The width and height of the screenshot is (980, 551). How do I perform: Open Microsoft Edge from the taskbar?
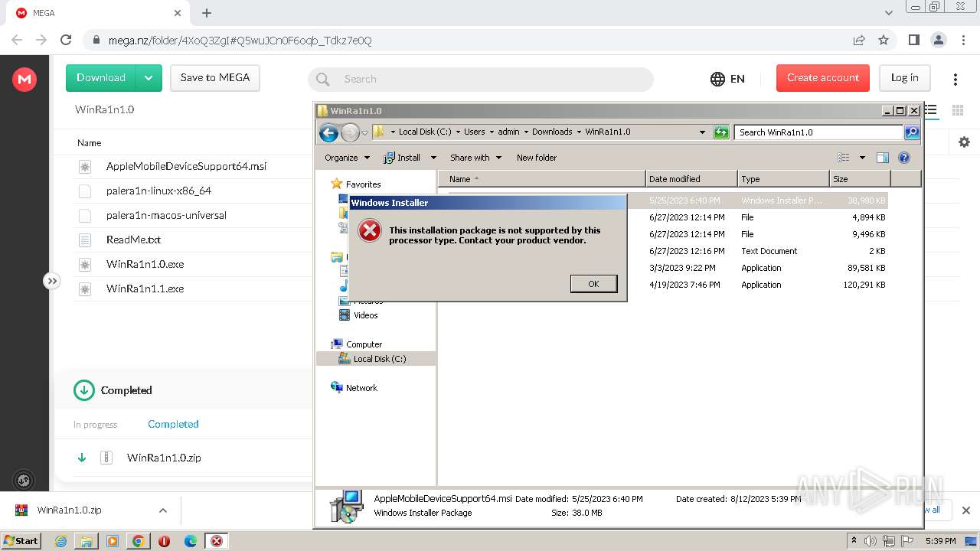coord(190,541)
